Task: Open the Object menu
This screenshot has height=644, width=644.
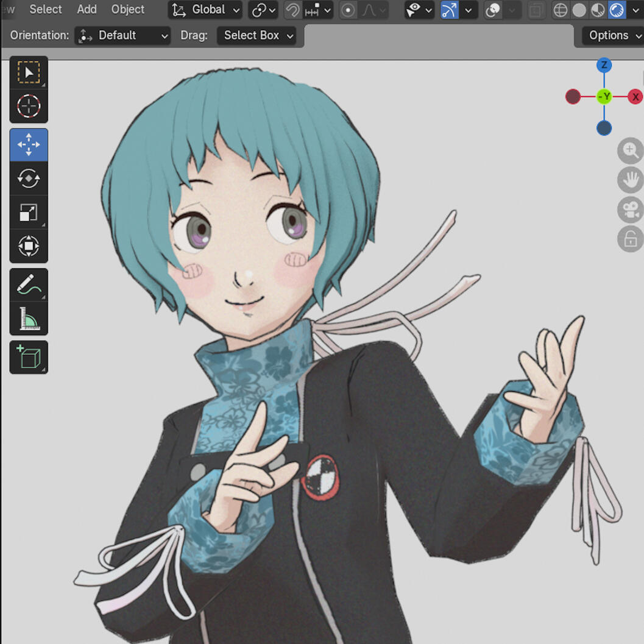Action: [x=128, y=10]
